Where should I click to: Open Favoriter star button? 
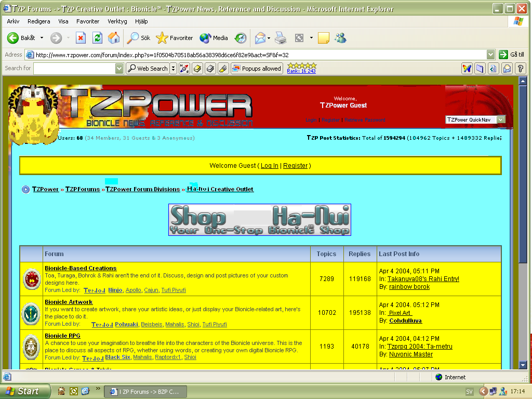click(175, 38)
